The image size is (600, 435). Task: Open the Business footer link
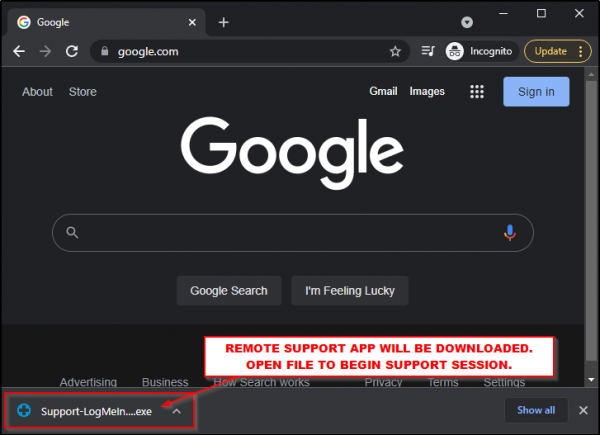(x=165, y=382)
